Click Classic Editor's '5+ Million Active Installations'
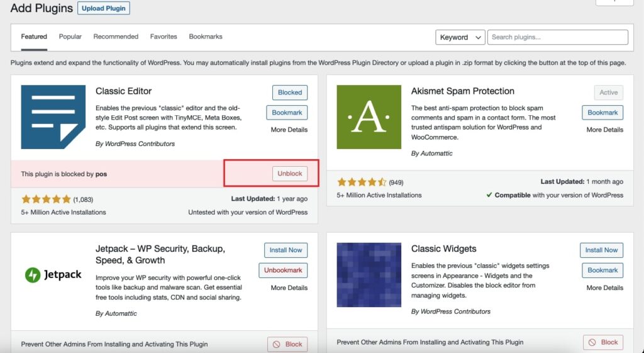 coord(64,213)
